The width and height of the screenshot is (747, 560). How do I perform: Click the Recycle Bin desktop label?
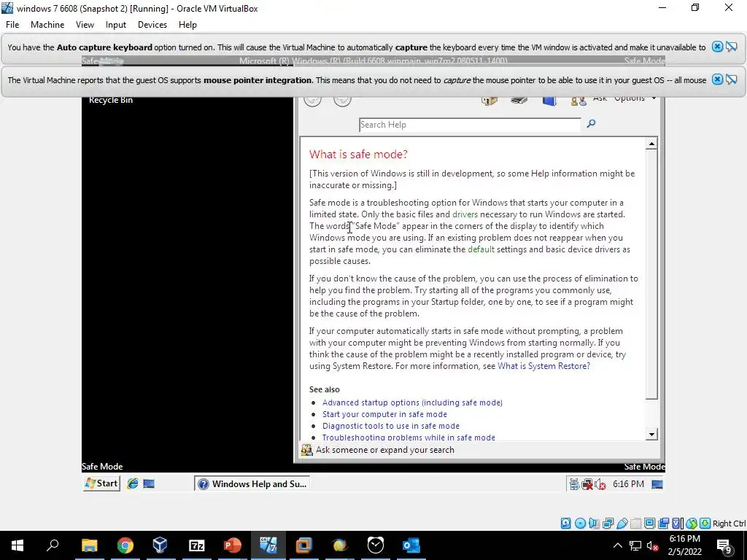[x=111, y=100]
